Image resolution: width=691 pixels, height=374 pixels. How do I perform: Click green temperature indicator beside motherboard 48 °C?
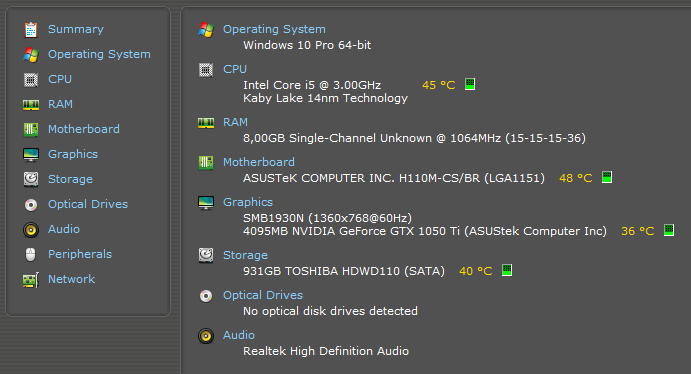tap(607, 177)
